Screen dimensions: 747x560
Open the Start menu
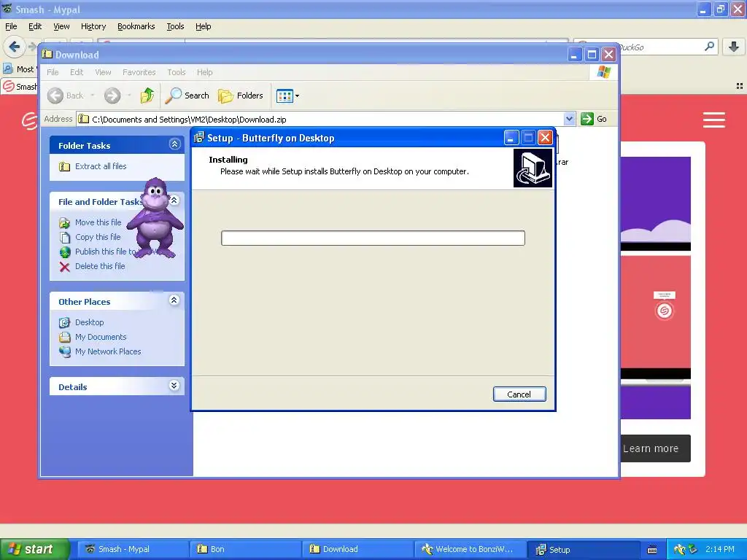[34, 550]
